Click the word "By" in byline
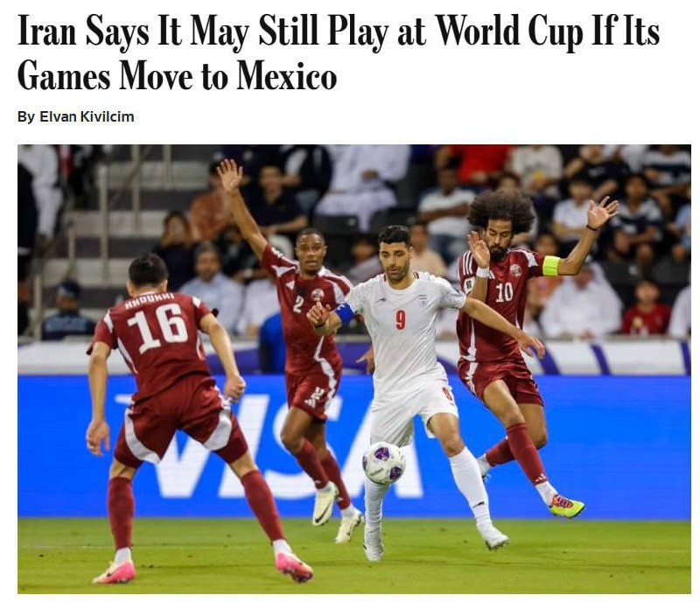700x602 pixels. [26, 117]
